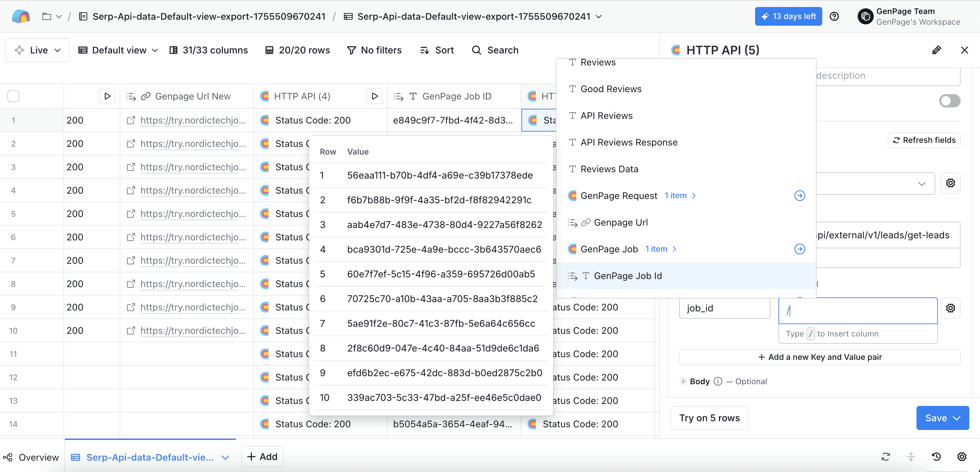Expand the Body optional section

tap(683, 381)
